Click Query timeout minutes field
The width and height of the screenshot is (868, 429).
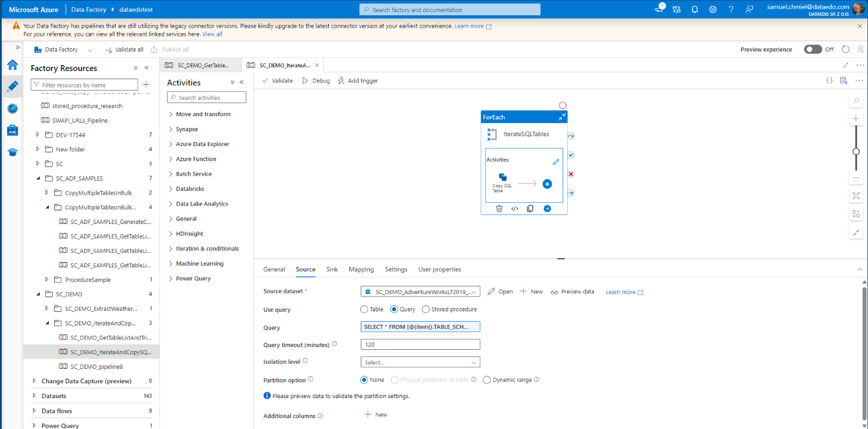pyautogui.click(x=420, y=344)
